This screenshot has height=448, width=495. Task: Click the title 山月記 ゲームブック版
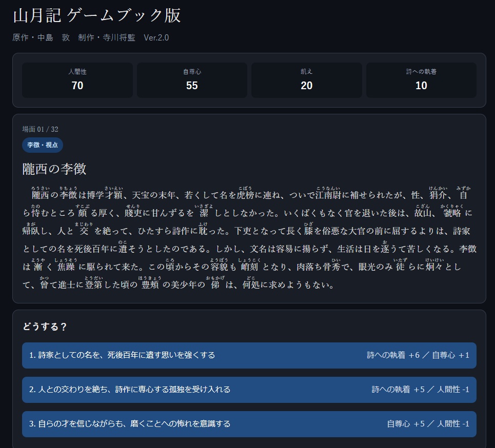point(97,15)
